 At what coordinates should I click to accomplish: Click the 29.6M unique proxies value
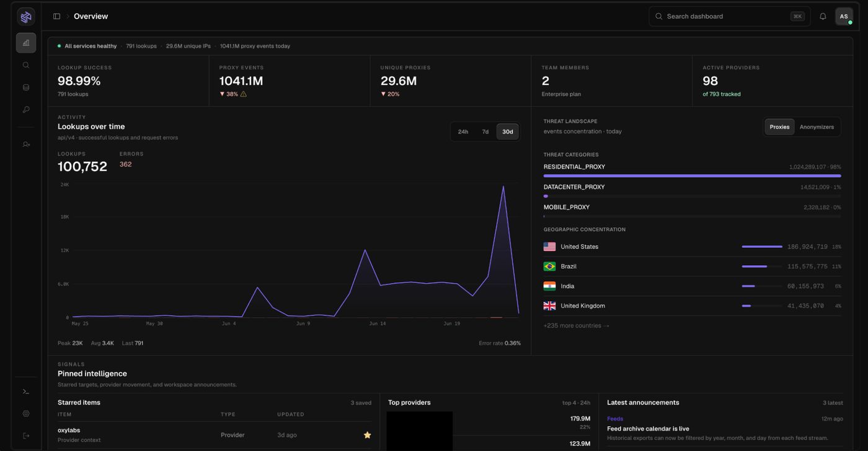(x=399, y=81)
